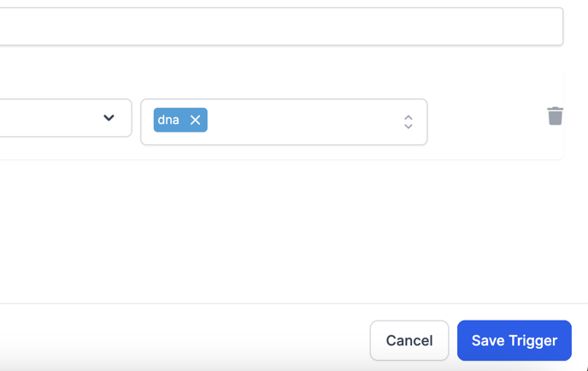Open the options list for the dna field
The image size is (588, 371).
pos(409,122)
